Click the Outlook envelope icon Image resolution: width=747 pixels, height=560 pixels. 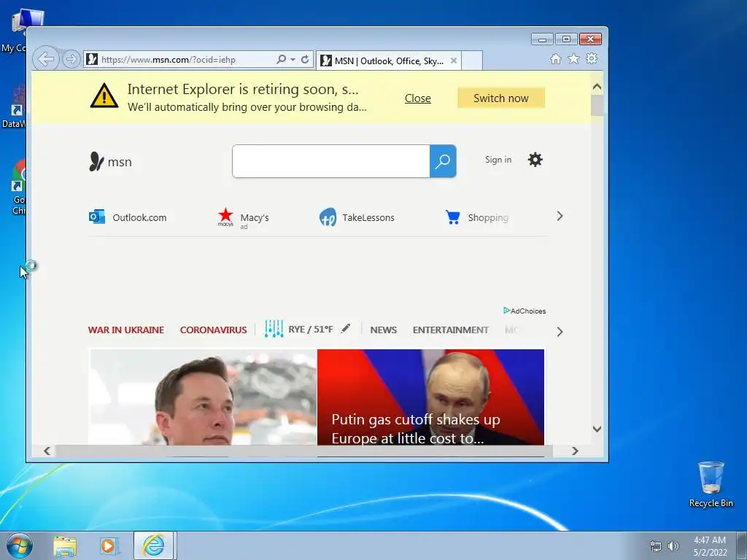[x=97, y=217]
